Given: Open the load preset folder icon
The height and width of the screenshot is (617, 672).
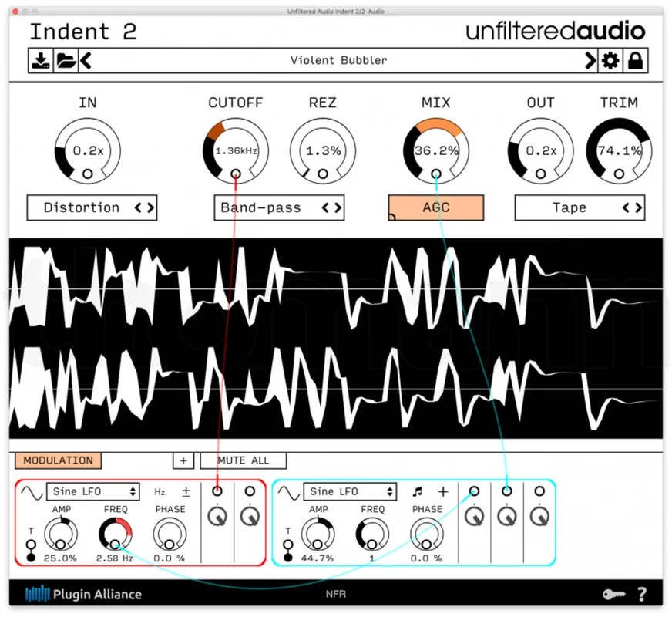Looking at the screenshot, I should point(66,60).
